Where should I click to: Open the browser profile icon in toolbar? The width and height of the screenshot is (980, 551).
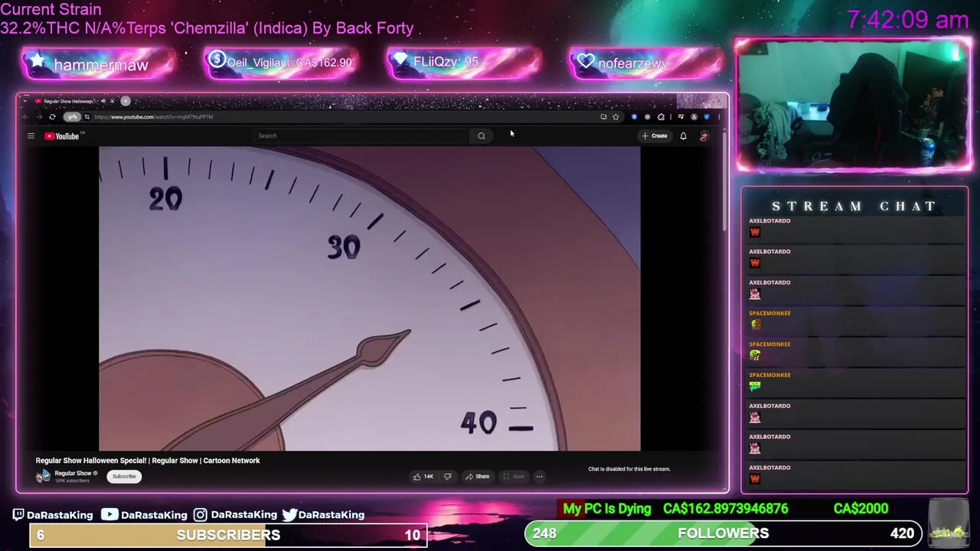(694, 117)
